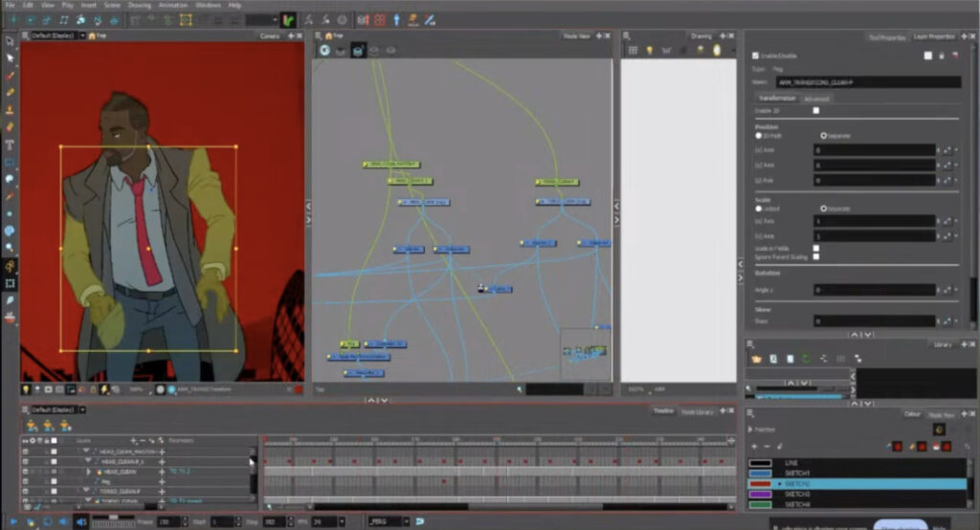Select the Locked scale radio button
The height and width of the screenshot is (530, 980).
[758, 209]
